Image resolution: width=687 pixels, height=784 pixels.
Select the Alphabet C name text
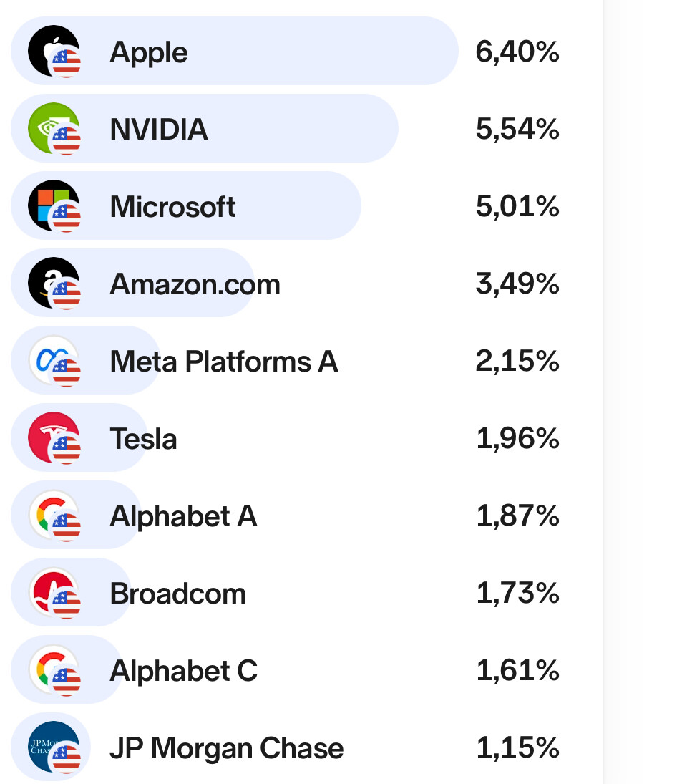(183, 671)
